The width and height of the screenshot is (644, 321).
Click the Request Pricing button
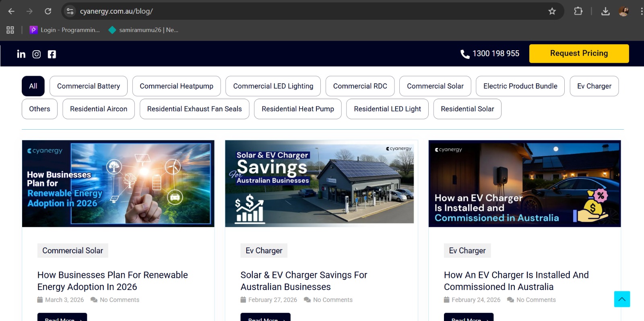(579, 54)
